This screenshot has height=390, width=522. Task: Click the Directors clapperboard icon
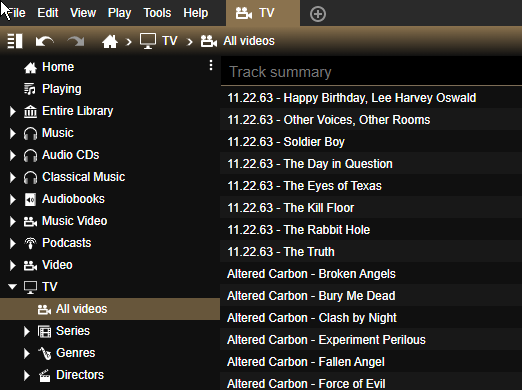(44, 375)
